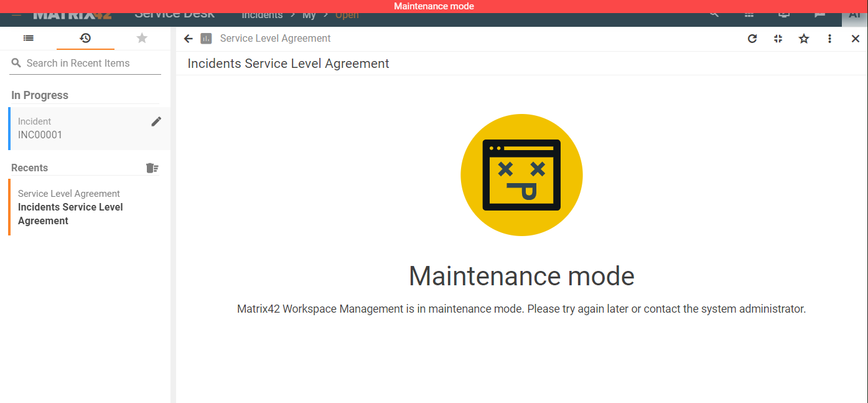Refresh the Service Level Agreement view
The height and width of the screenshot is (403, 868).
752,39
